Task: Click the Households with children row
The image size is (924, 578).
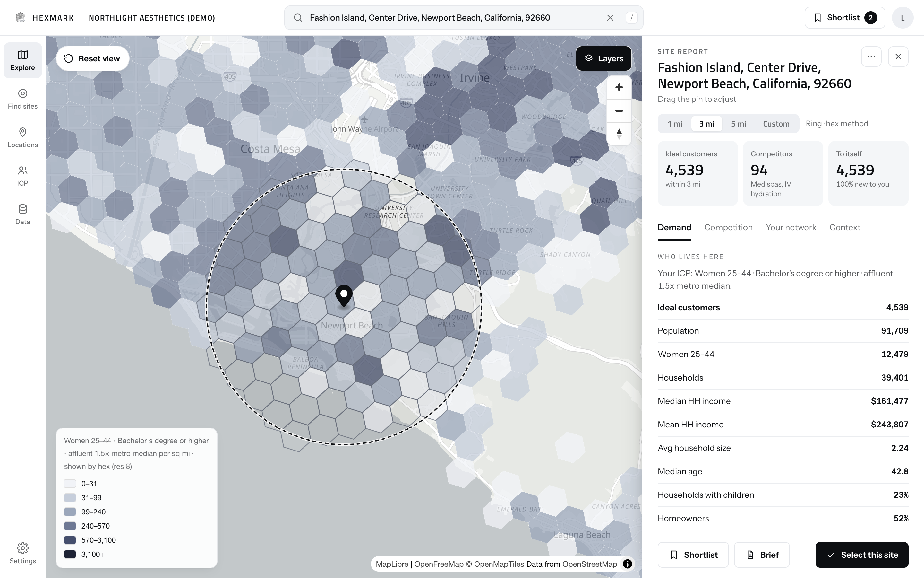Action: (783, 495)
